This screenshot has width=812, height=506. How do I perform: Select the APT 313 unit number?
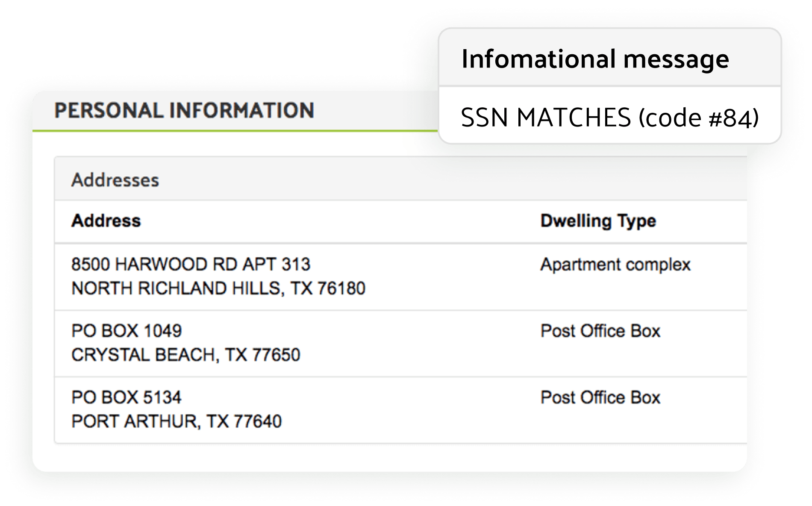[277, 265]
